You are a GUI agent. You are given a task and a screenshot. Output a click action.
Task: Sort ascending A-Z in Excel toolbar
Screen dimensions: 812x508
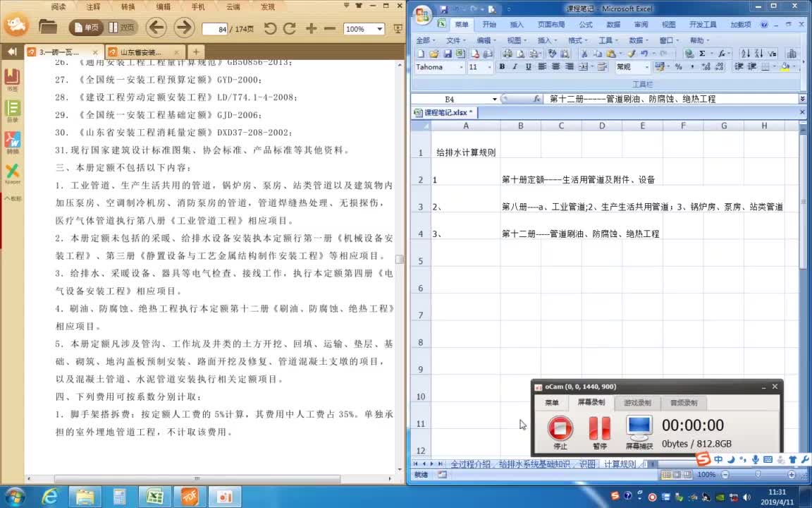coord(745,54)
